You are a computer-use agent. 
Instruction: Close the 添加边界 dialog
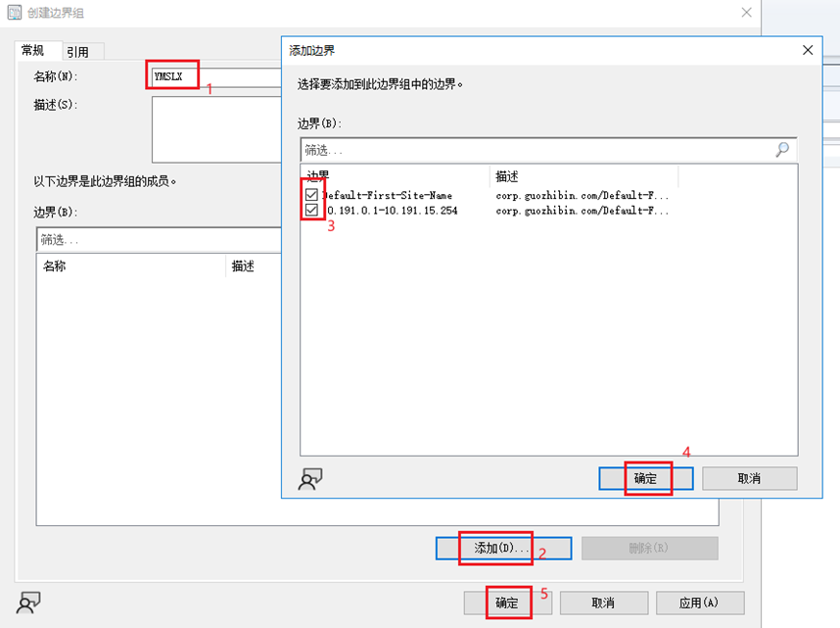coord(808,50)
